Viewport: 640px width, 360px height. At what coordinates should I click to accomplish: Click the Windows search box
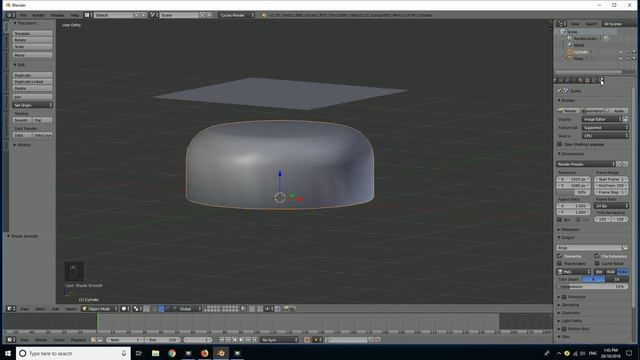(73, 353)
